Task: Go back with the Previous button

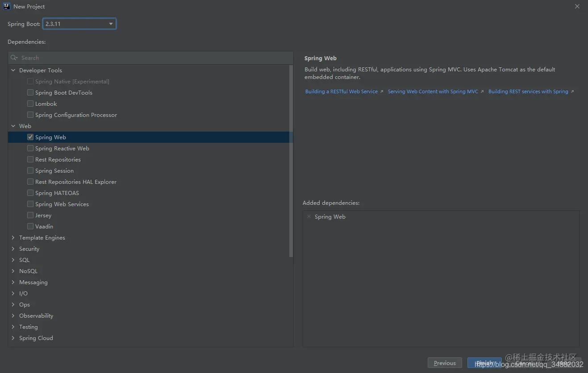Action: click(445, 363)
